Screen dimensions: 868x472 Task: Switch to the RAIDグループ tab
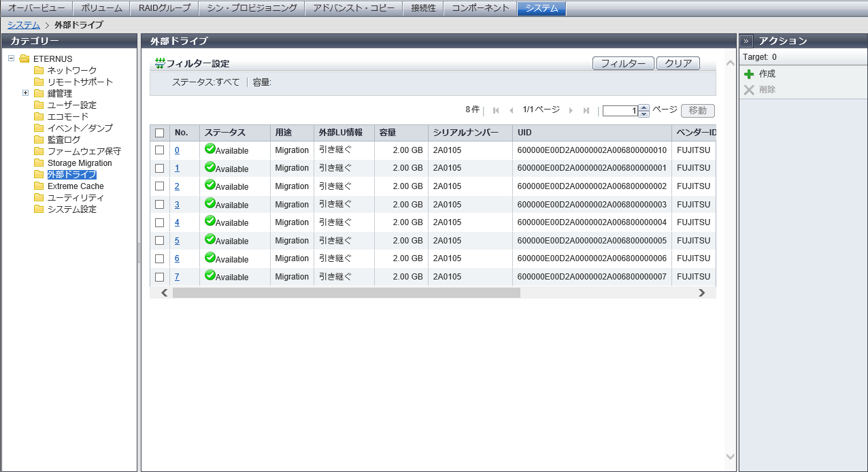tap(165, 8)
